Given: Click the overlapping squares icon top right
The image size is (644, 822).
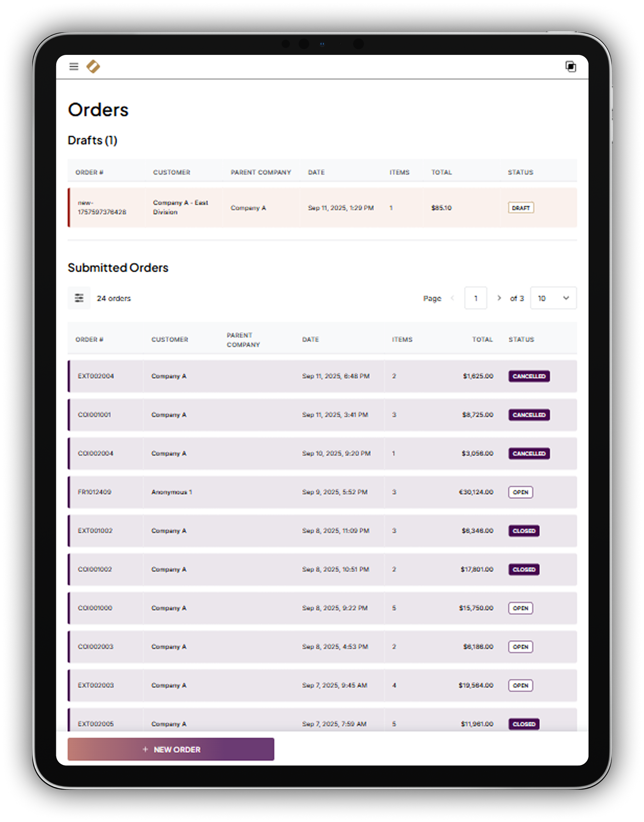Looking at the screenshot, I should pos(570,67).
